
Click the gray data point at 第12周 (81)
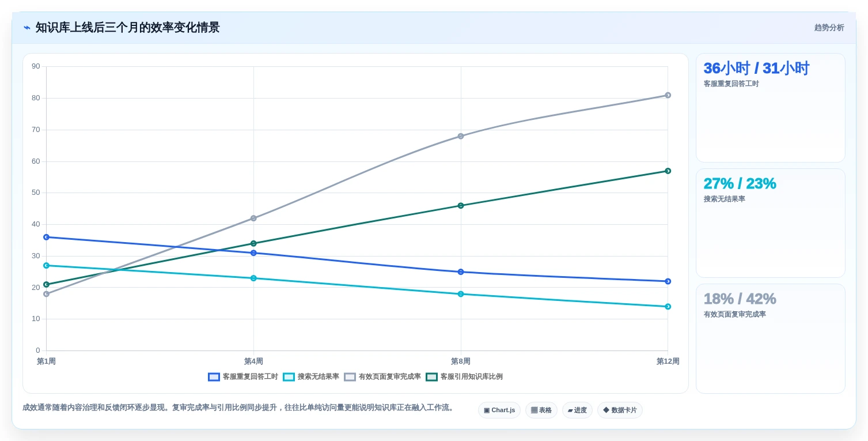[668, 95]
